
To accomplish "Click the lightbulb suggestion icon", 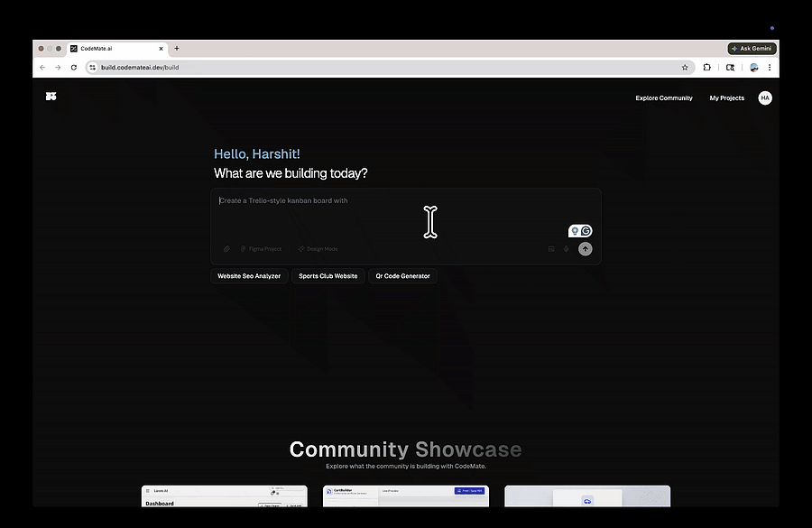I will (x=575, y=230).
